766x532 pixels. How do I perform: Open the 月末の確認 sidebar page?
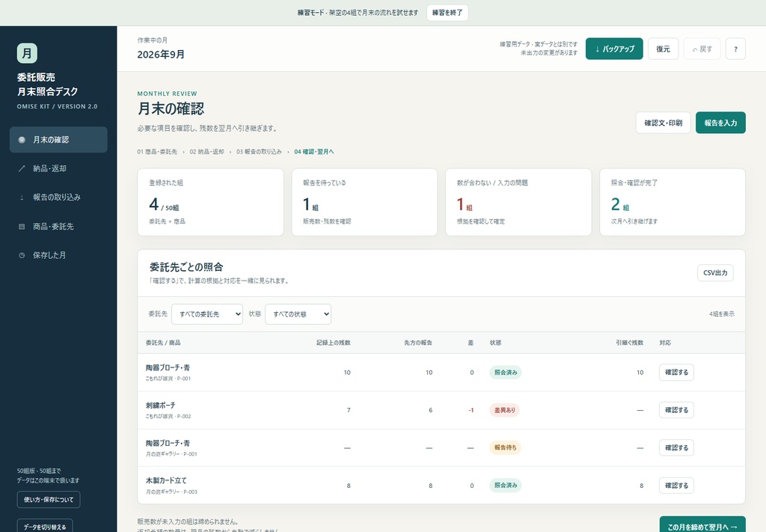pyautogui.click(x=58, y=140)
